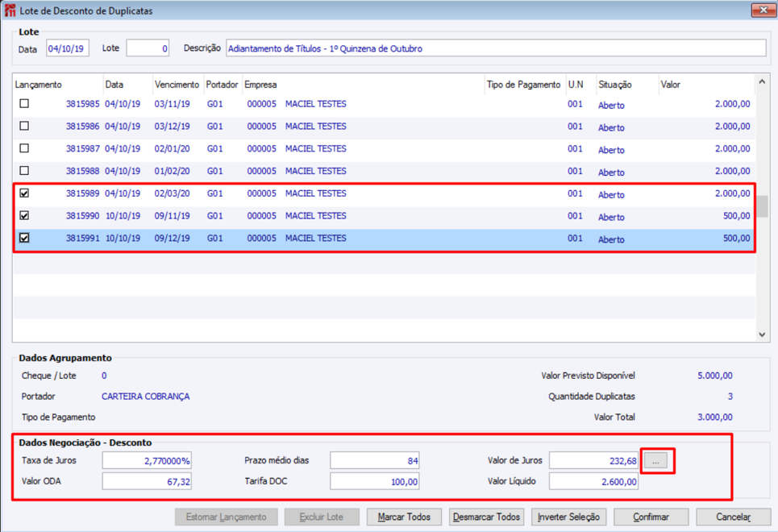Click into the Taxa de Juros field
Viewport: 778px width, 532px height.
pyautogui.click(x=147, y=461)
